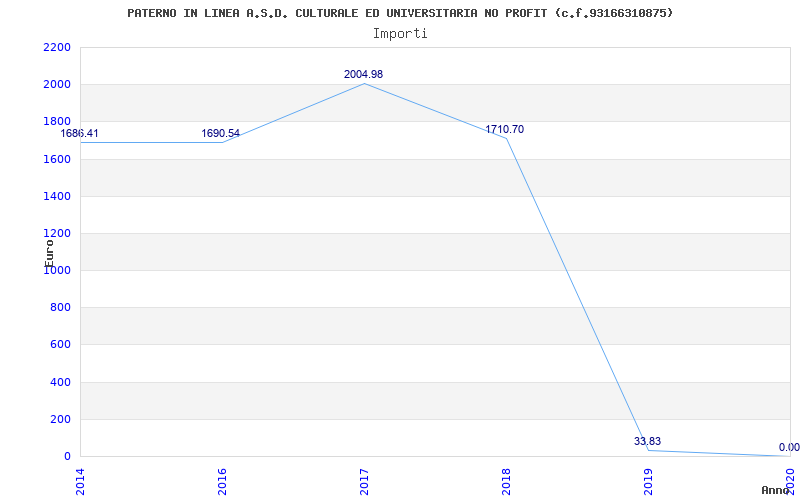Select the 1600 y-axis tick label
This screenshot has height=500, width=800.
point(57,159)
